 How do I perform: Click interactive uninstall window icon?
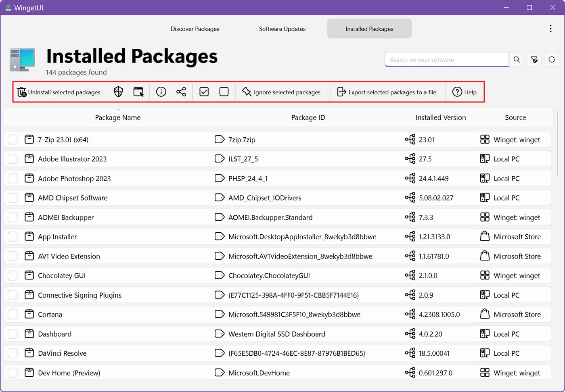point(138,92)
